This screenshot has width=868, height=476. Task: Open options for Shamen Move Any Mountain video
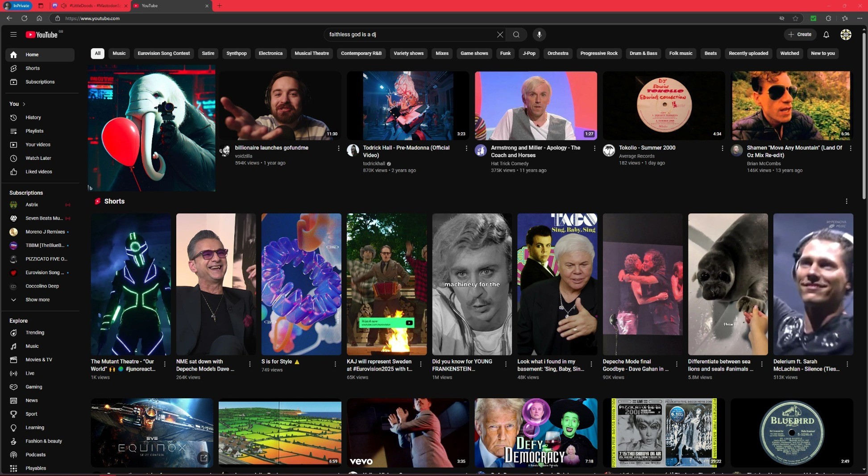coord(851,148)
